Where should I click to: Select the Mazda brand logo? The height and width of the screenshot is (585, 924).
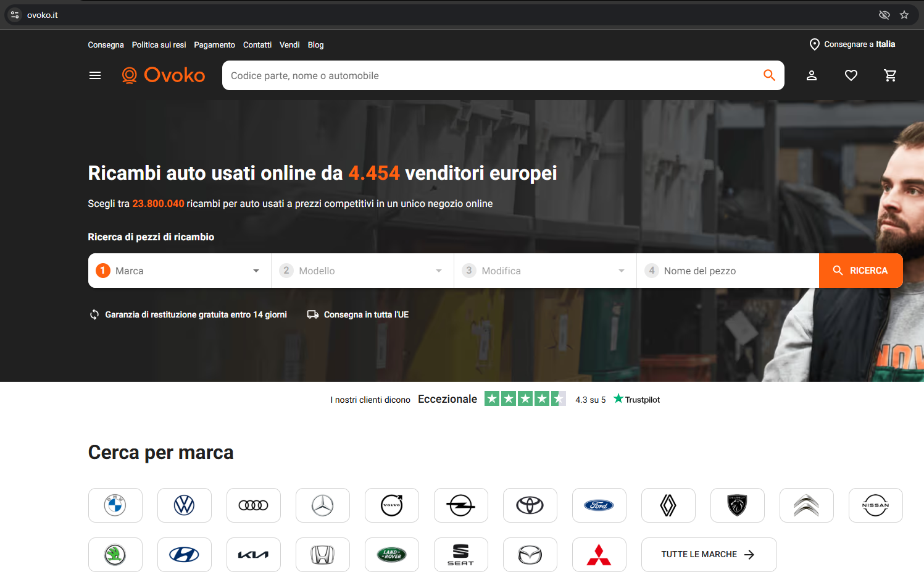coord(530,555)
